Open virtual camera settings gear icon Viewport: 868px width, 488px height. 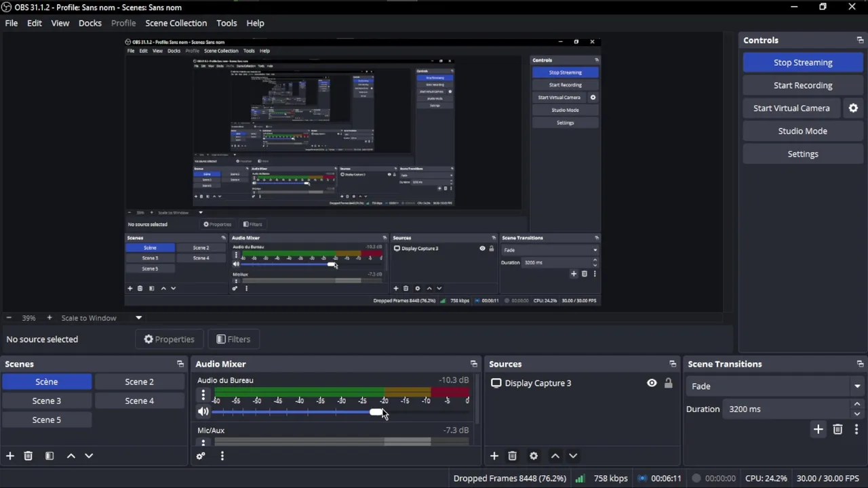(x=853, y=108)
